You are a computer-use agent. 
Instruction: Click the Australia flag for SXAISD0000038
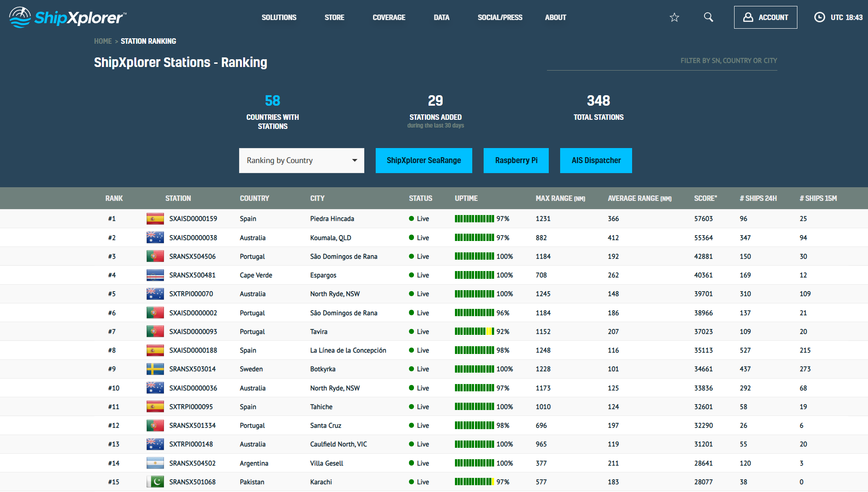pos(155,238)
